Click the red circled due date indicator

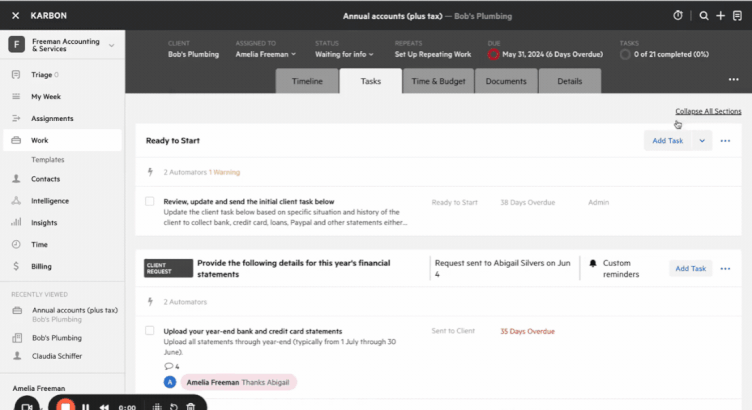point(493,54)
